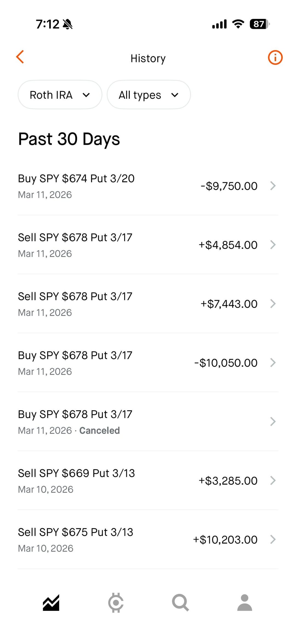Expand the Roth IRA account dropdown

click(60, 95)
